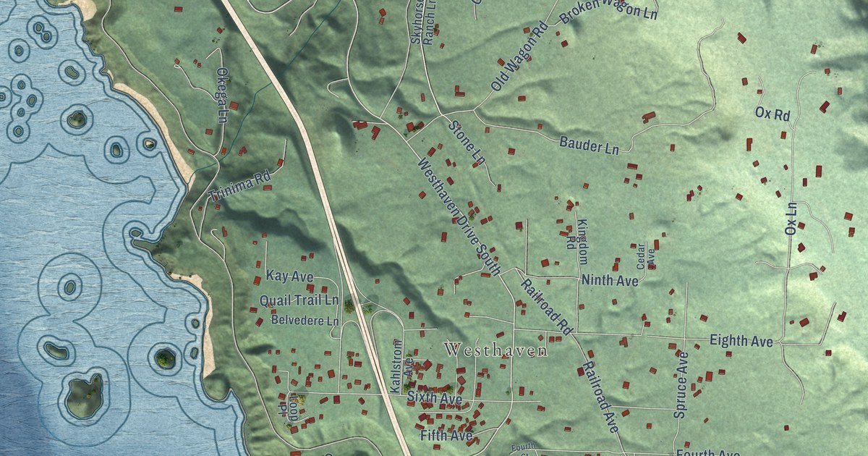Click the Sixth Ave label

[x=434, y=398]
